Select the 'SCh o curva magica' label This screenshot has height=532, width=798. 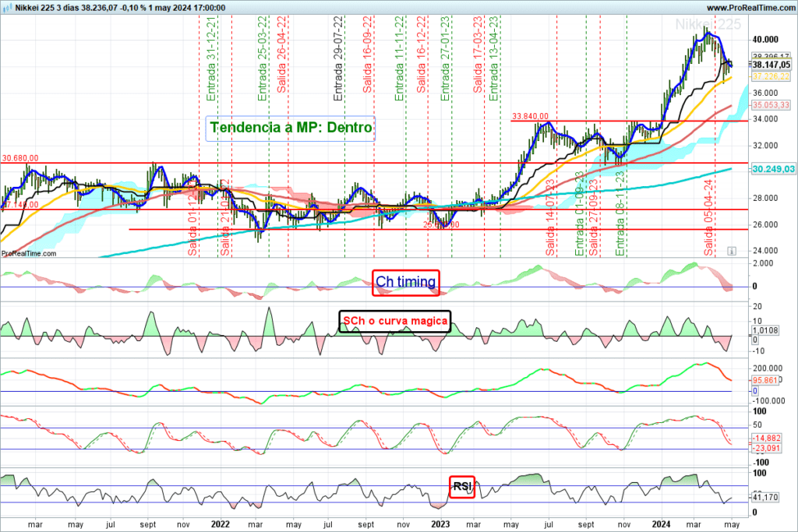395,321
